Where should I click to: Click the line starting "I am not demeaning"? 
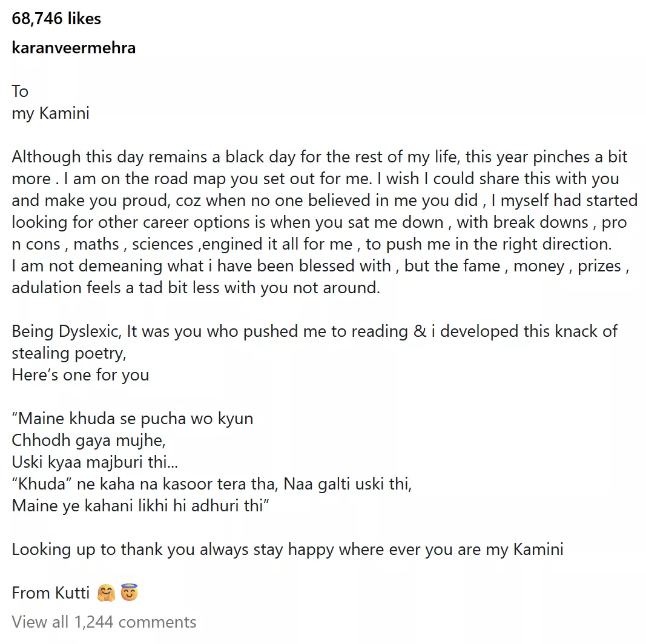pyautogui.click(x=320, y=266)
